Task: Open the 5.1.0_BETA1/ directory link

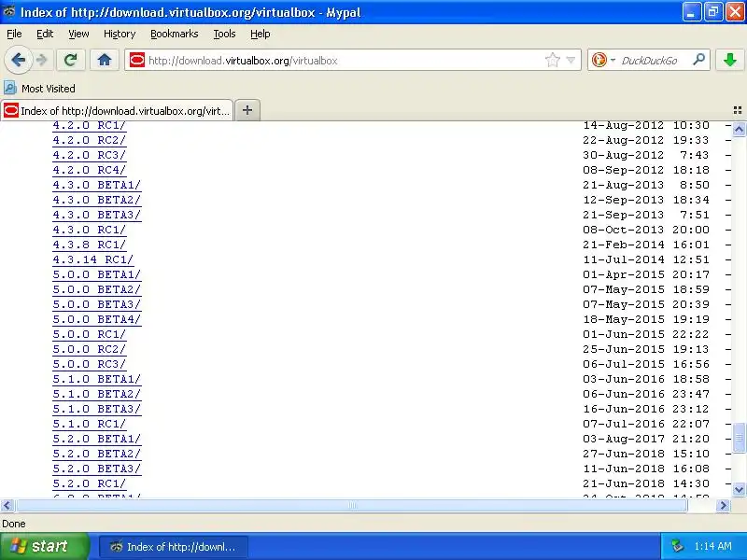Action: click(x=97, y=379)
